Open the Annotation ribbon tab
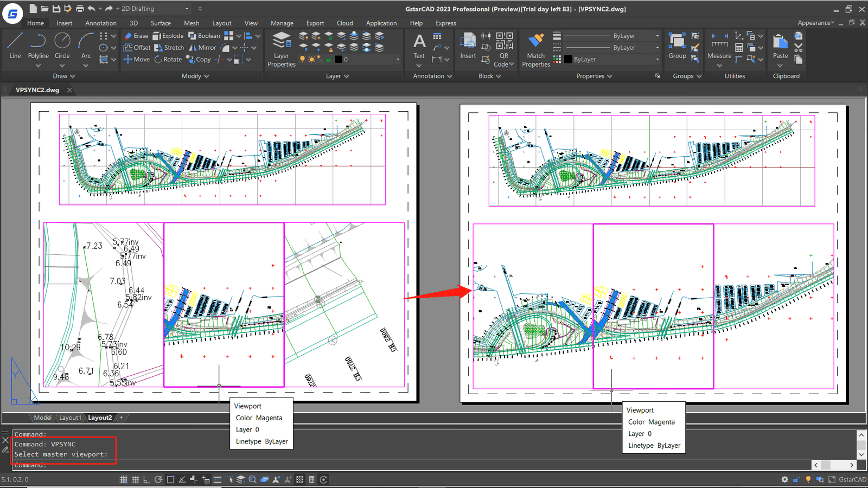The image size is (868, 488). 100,23
